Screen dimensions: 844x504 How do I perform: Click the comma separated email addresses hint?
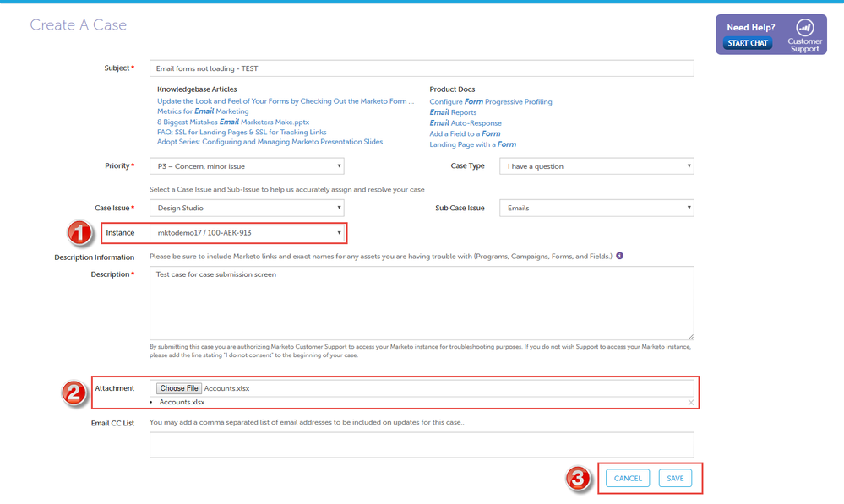[x=307, y=422]
